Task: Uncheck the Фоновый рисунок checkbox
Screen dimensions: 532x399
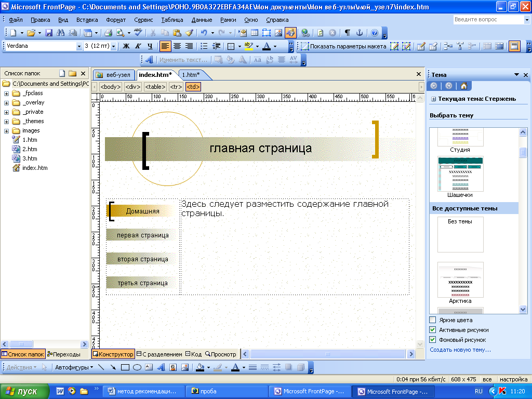Action: pyautogui.click(x=433, y=339)
